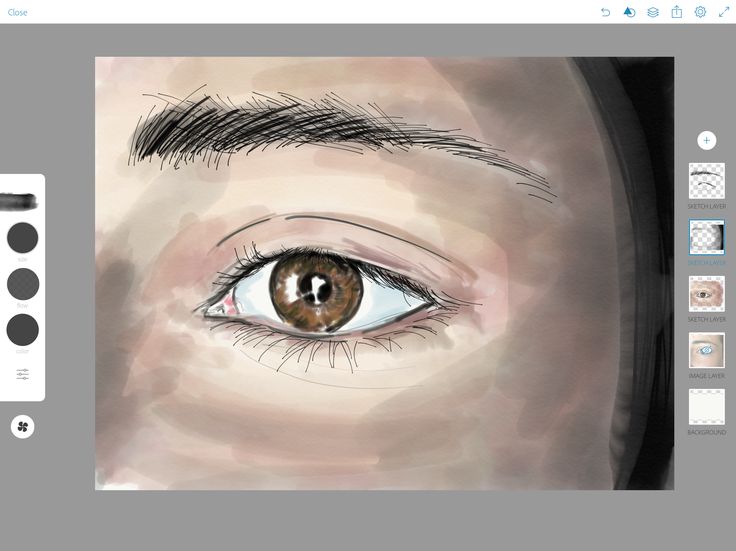Open the shapes tool icon

click(629, 12)
